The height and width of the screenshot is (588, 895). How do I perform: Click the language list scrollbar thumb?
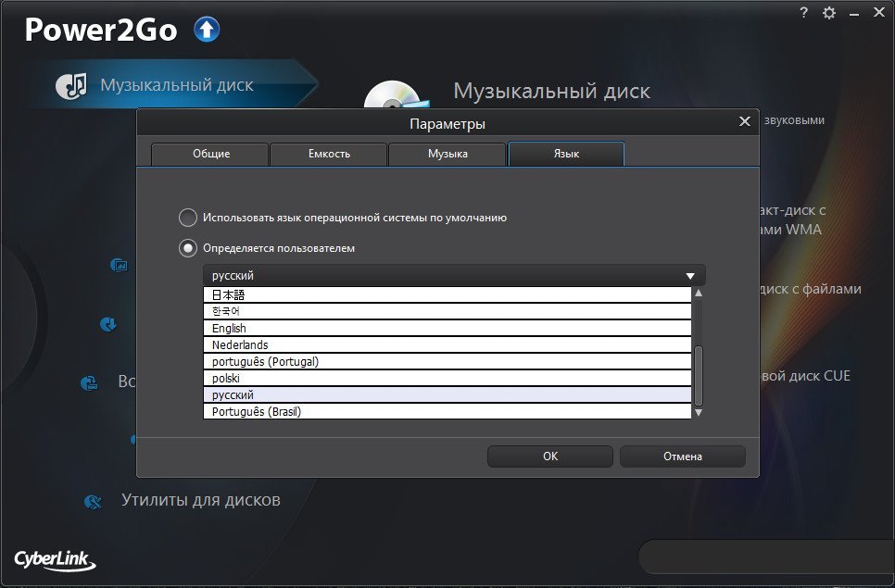pyautogui.click(x=699, y=376)
